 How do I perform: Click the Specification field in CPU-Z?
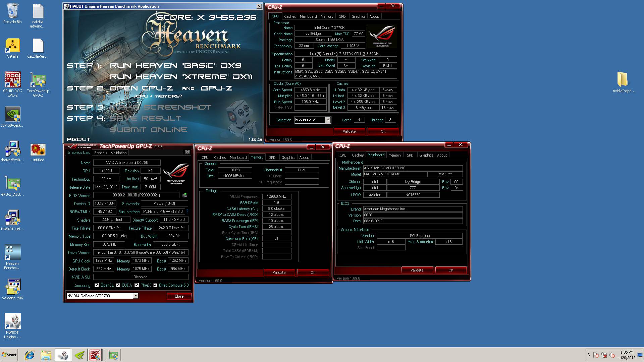346,54
